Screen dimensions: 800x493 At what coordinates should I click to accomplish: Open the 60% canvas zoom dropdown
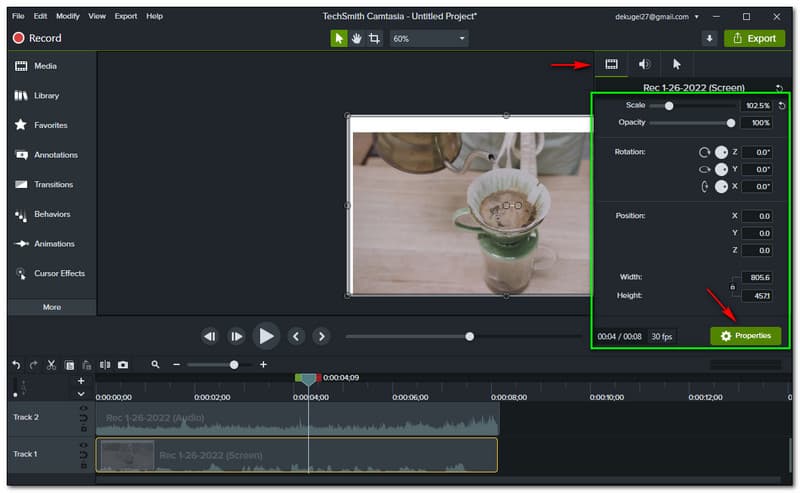pyautogui.click(x=428, y=38)
